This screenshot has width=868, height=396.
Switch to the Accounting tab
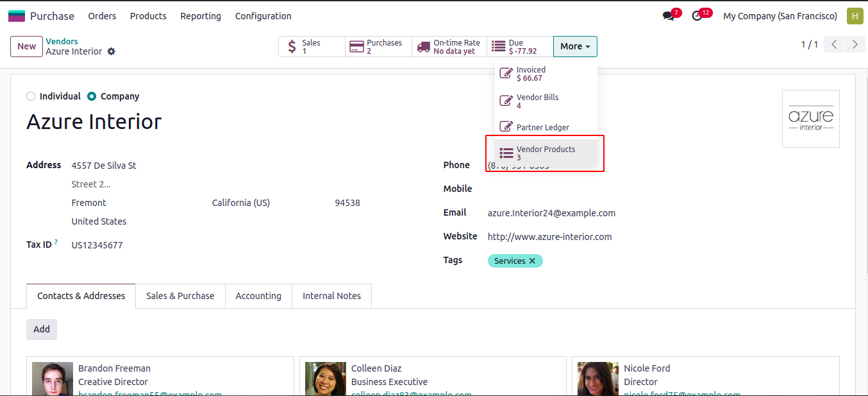click(258, 296)
